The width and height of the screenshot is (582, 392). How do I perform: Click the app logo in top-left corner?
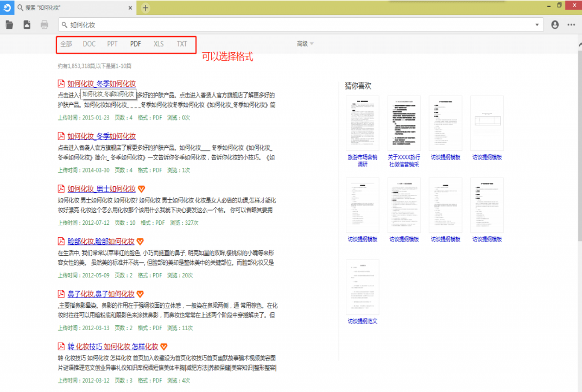point(7,8)
